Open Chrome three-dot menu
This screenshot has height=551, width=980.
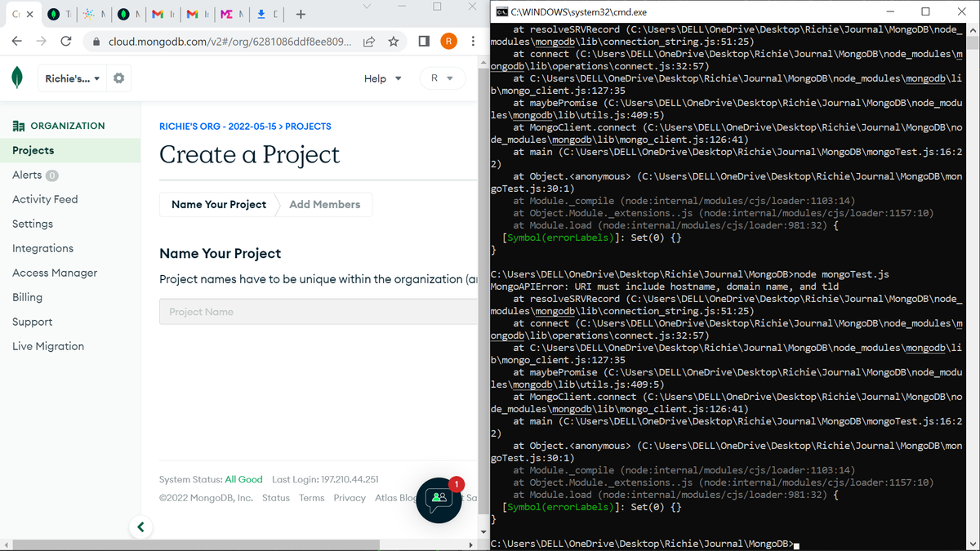click(x=473, y=41)
